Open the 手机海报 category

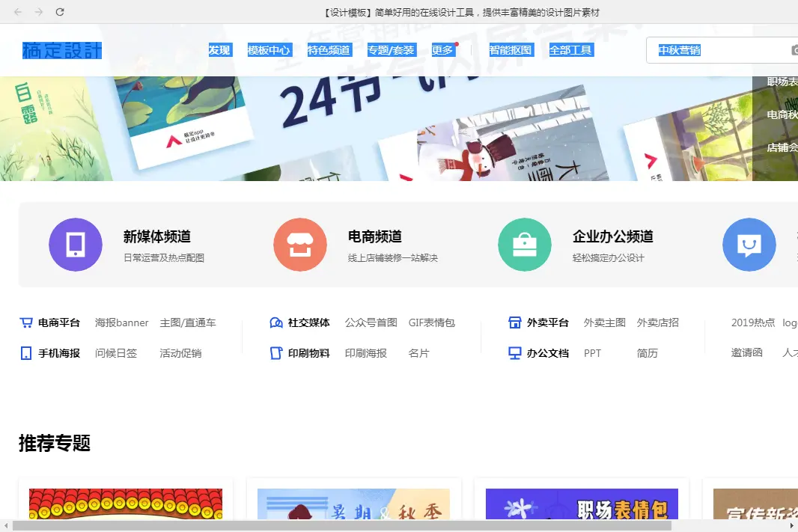59,353
